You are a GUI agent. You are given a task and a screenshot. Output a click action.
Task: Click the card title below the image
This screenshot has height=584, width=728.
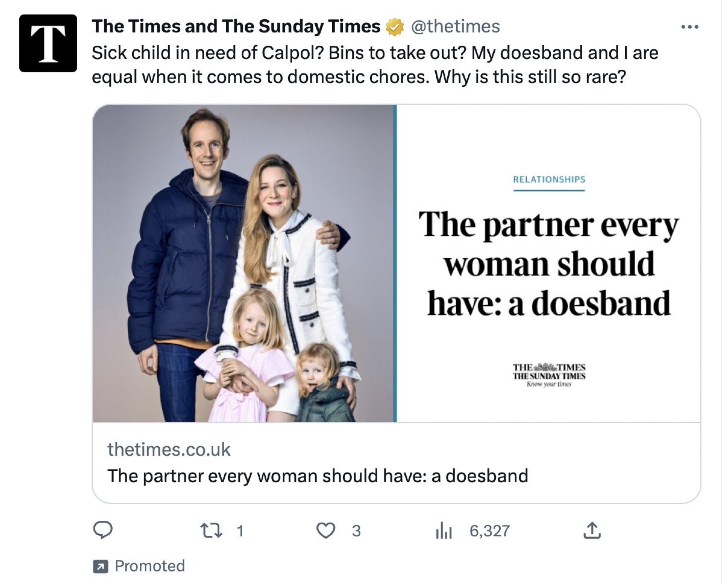pyautogui.click(x=317, y=476)
